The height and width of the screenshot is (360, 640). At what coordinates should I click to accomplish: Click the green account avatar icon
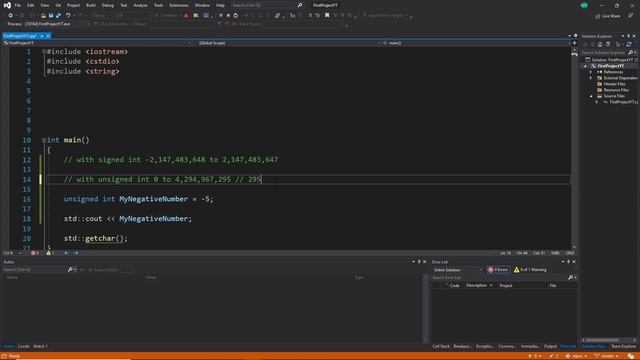[x=584, y=5]
